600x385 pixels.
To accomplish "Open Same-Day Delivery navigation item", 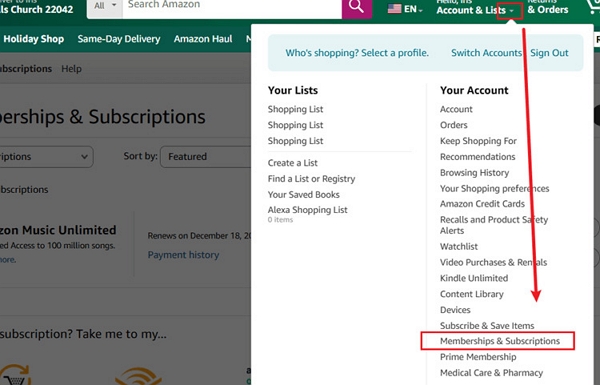I will pos(119,39).
